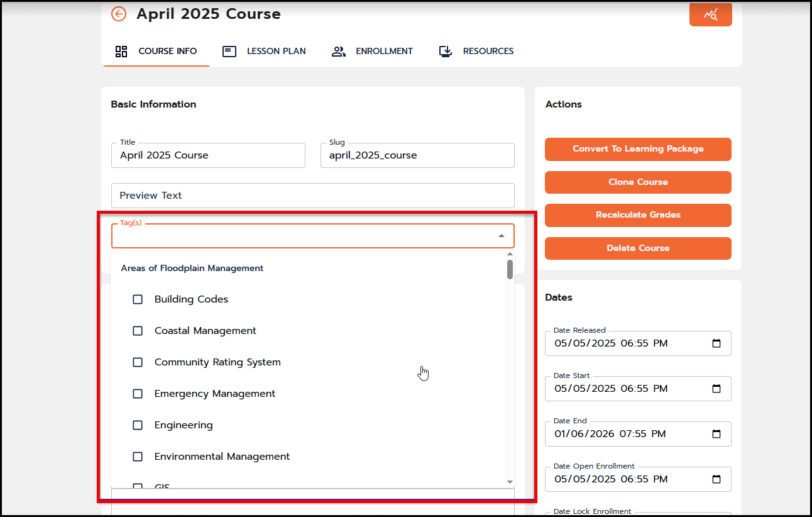Click into the Preview Text field

click(312, 196)
